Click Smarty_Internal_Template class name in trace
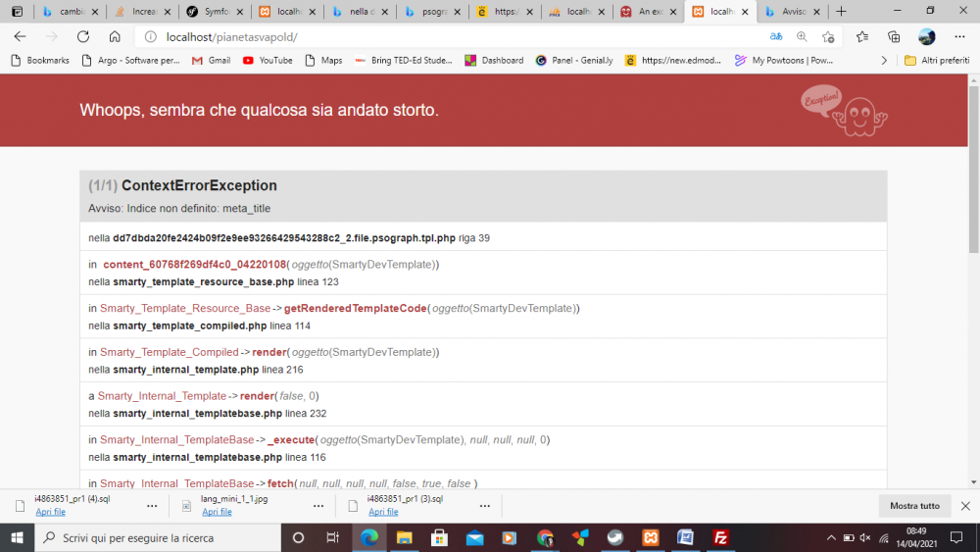 point(162,396)
